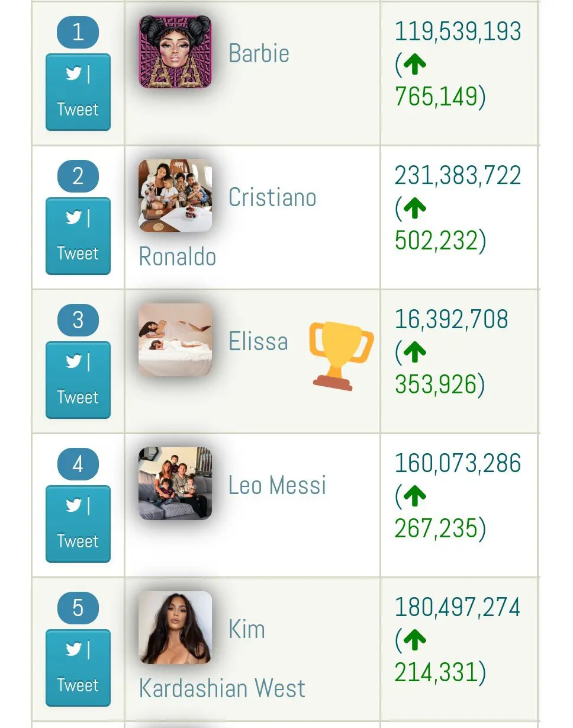Share Leo Messi's ranking via Tweet button
The image size is (573, 728).
coord(78,524)
